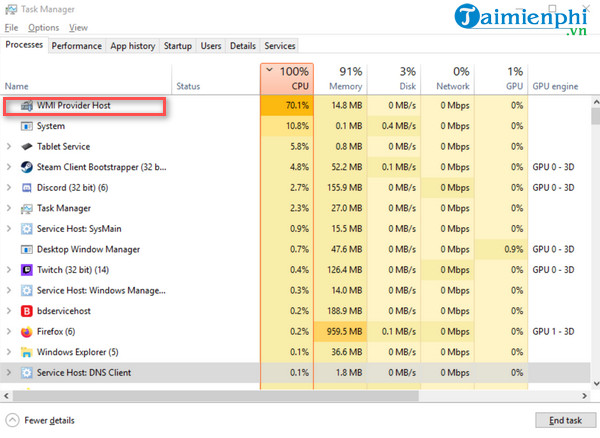Expand the Firefox (6) process group
Viewport: 600px width, 438px height.
[x=9, y=332]
